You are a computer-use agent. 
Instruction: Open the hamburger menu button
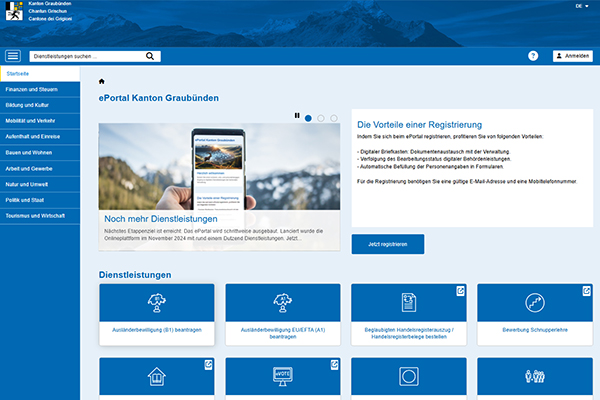pyautogui.click(x=13, y=56)
